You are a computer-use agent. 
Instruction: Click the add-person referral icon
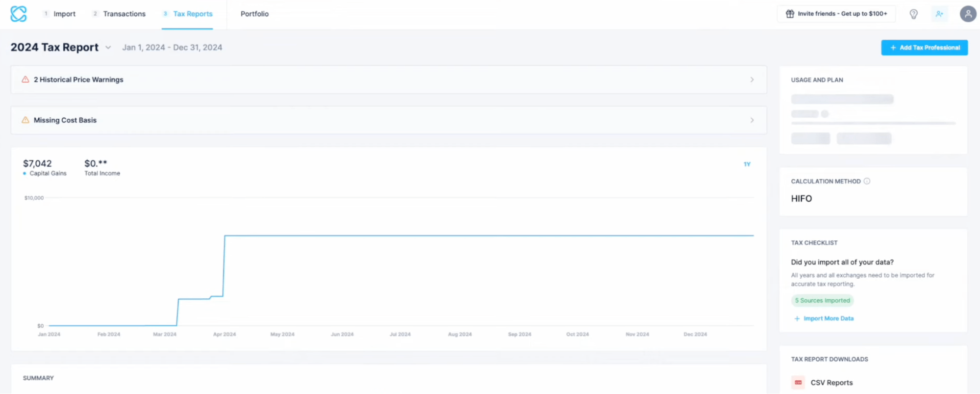940,14
